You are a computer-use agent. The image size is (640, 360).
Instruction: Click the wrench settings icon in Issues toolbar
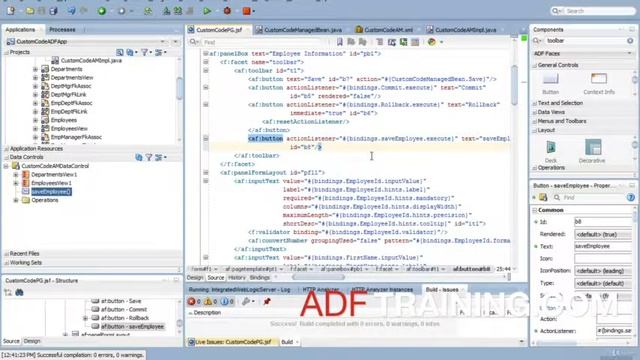[246, 302]
